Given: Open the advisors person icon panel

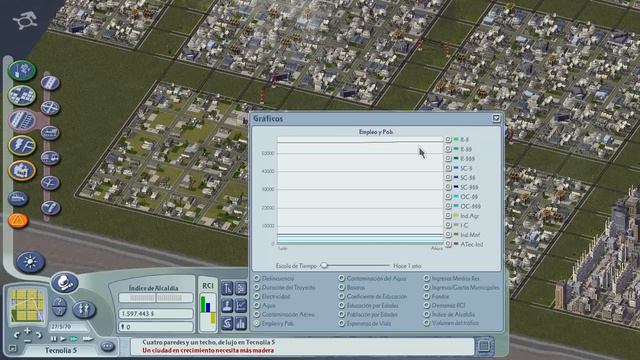Looking at the screenshot, I should 227,306.
